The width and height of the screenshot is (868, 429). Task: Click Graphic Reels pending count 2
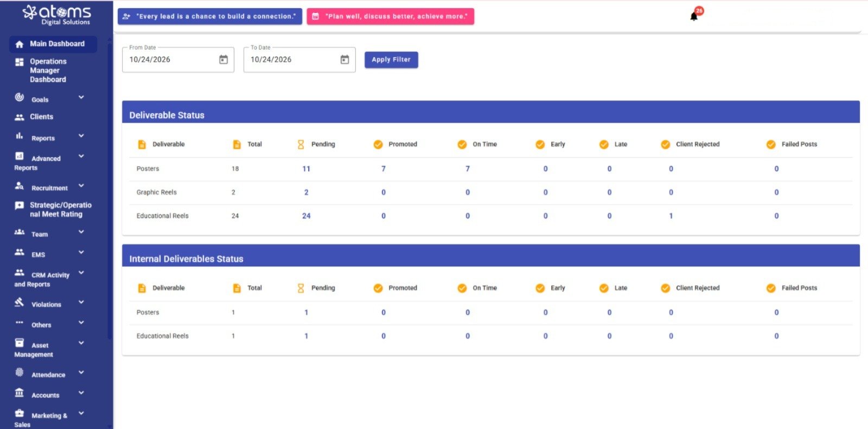[307, 192]
